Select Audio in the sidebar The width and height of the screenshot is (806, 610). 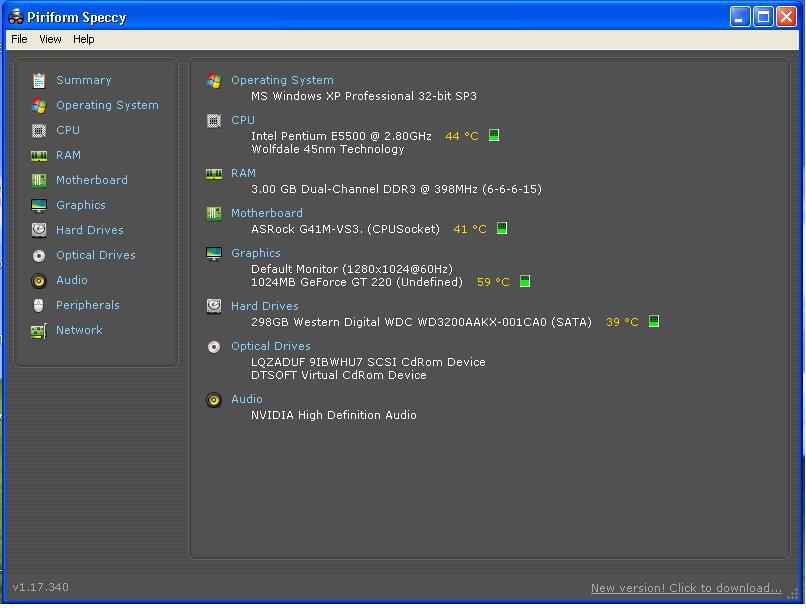click(x=72, y=280)
